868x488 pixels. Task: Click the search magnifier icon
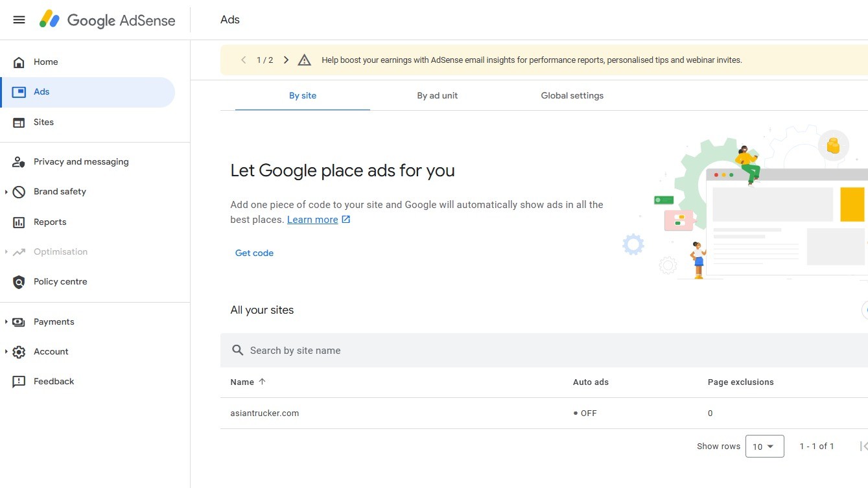[238, 351]
